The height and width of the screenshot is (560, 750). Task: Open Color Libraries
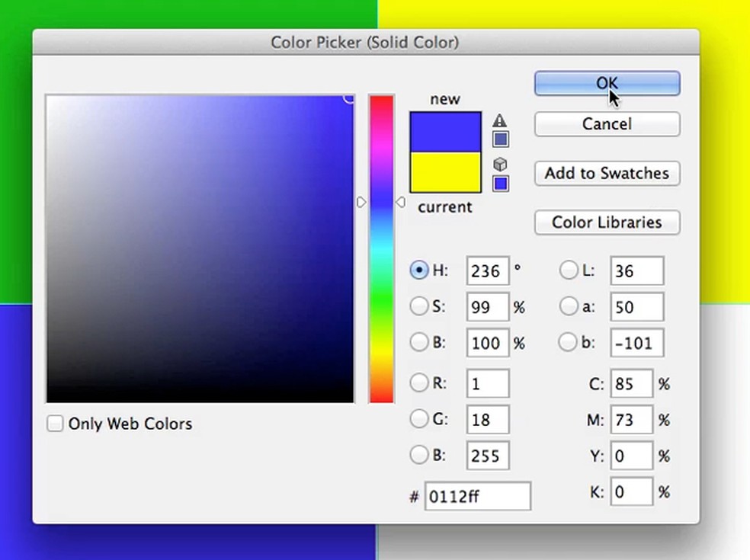[607, 222]
